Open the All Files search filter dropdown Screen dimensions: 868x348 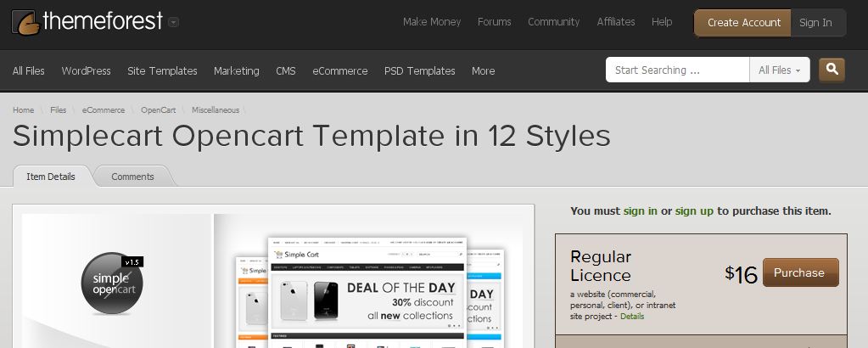tap(780, 70)
